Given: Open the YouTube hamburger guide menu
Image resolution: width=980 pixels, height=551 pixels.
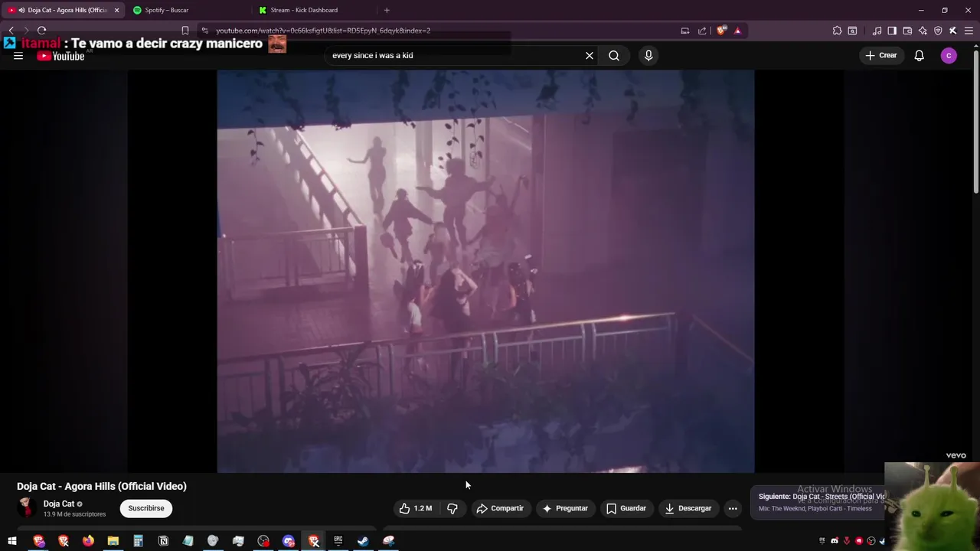Looking at the screenshot, I should click(18, 56).
